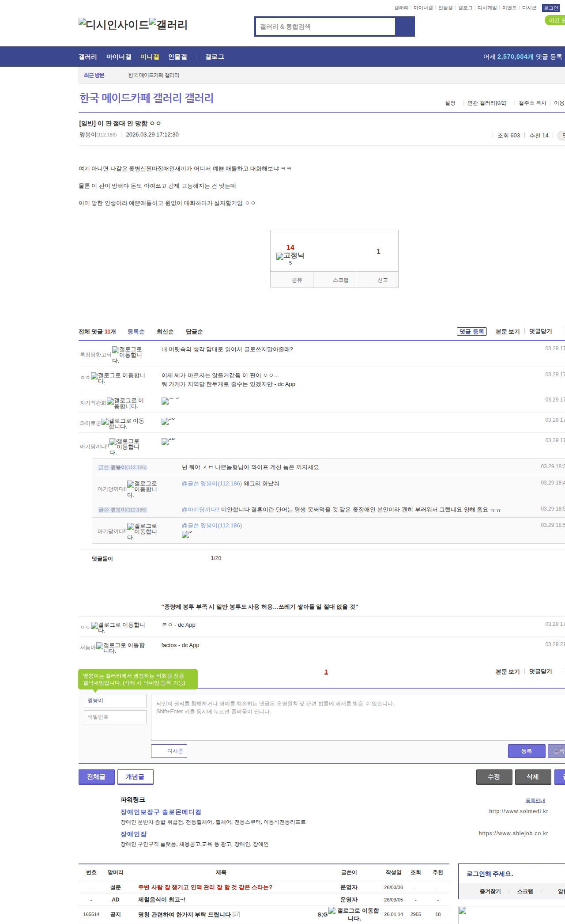Sort comments by 최신순
The height and width of the screenshot is (924, 565).
click(165, 332)
